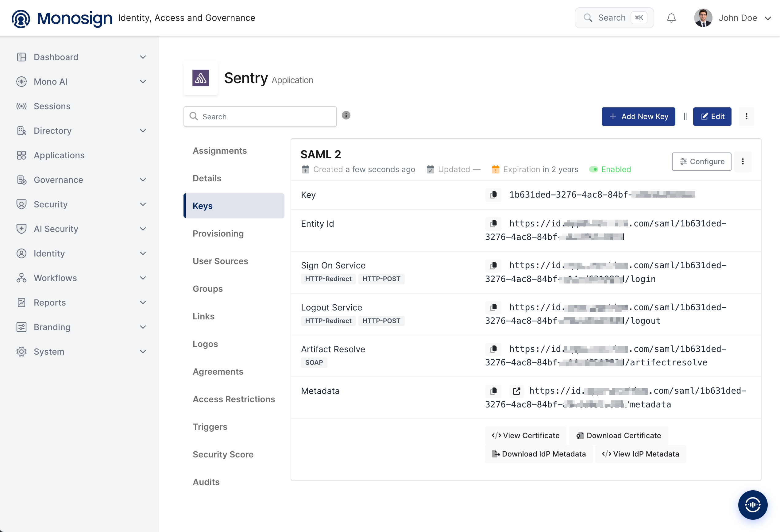Open the global Search box in header

click(x=614, y=18)
